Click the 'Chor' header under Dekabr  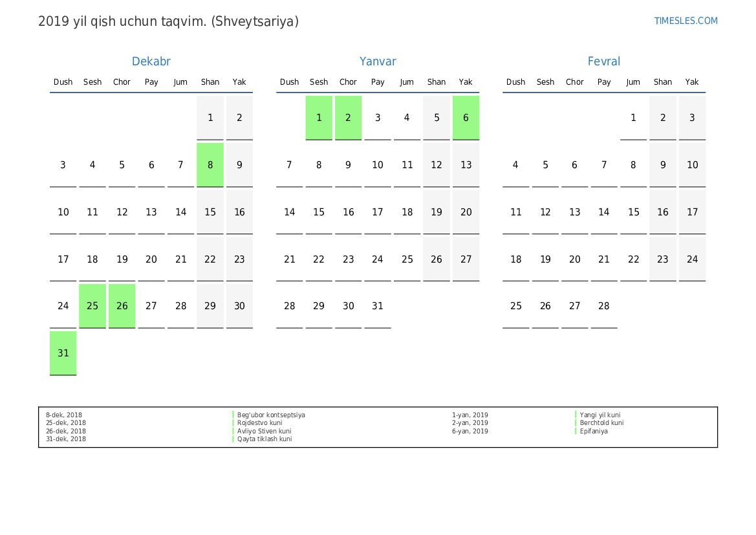(122, 82)
